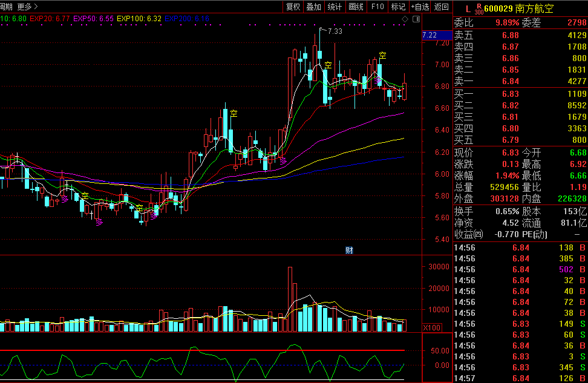
Task: Select the 买三 bid row at 6.81
Action: point(520,117)
